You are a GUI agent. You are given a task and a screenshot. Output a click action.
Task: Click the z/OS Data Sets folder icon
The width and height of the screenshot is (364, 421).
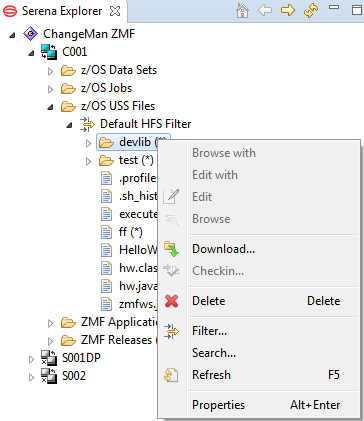pyautogui.click(x=68, y=70)
